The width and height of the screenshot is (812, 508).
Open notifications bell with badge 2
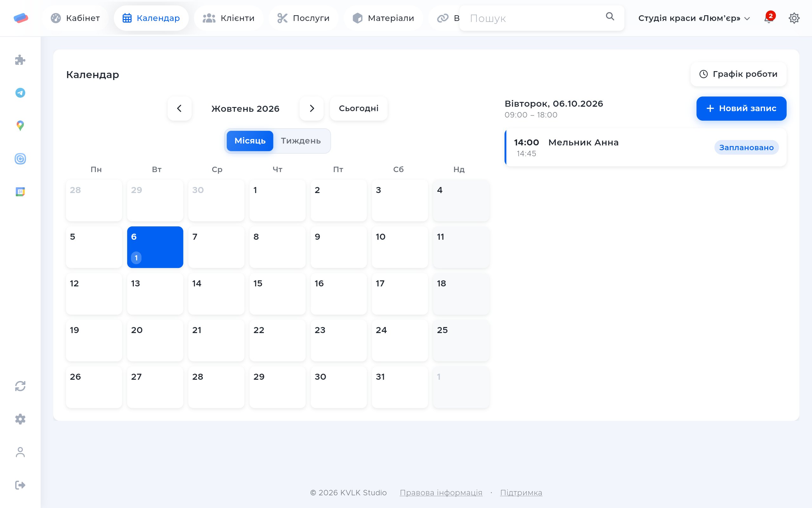pos(769,17)
